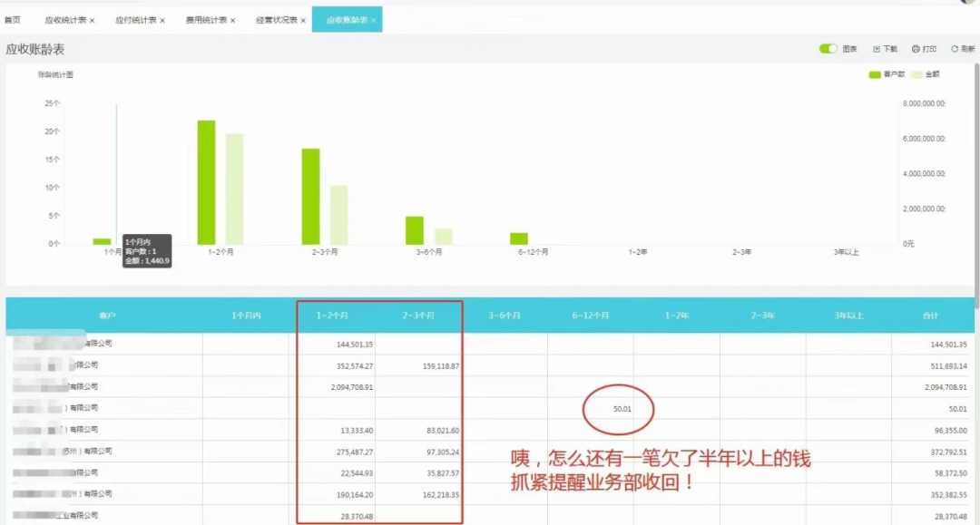This screenshot has height=525, width=980.
Task: Toggle the 图表 chart switch off
Action: [x=828, y=49]
